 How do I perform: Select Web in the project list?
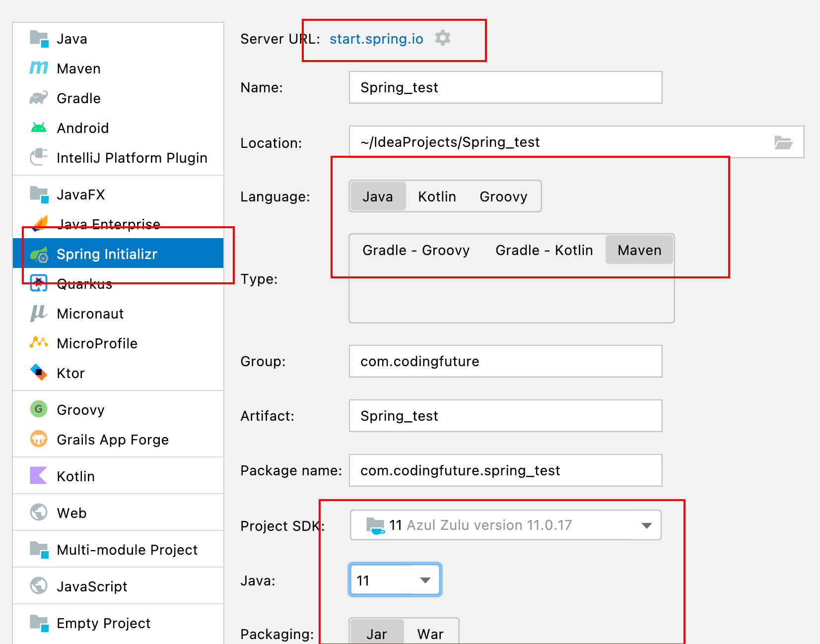118,513
